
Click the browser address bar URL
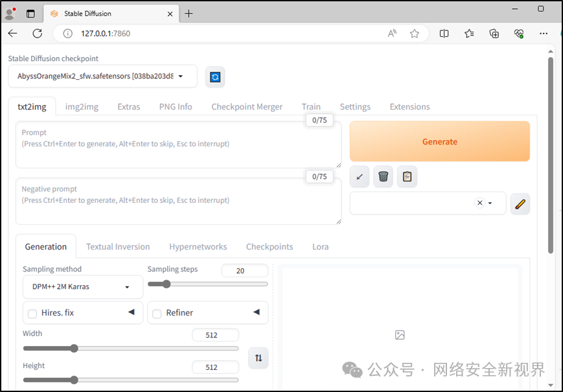[x=106, y=34]
